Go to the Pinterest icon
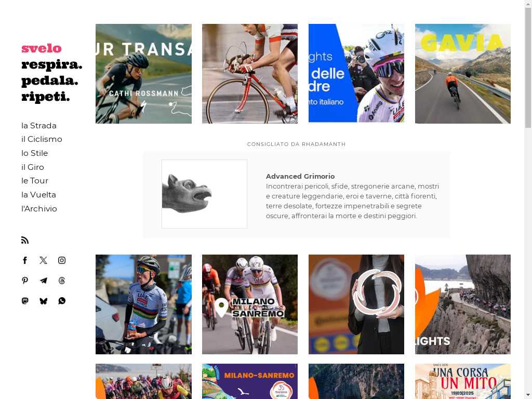532x399 pixels. pyautogui.click(x=25, y=281)
